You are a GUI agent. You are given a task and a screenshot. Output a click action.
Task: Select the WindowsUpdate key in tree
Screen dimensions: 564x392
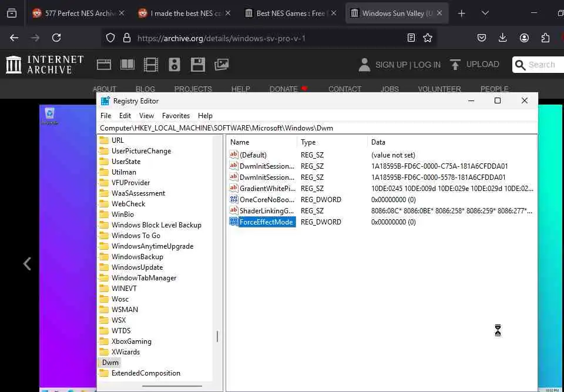[x=137, y=267]
